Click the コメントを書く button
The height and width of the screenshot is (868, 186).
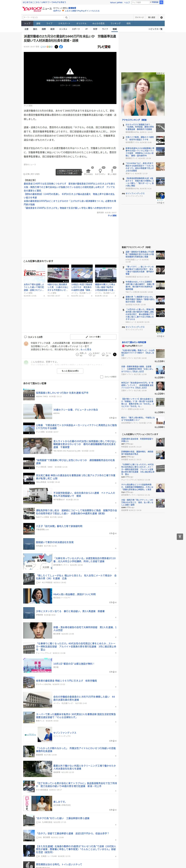[93, 337]
